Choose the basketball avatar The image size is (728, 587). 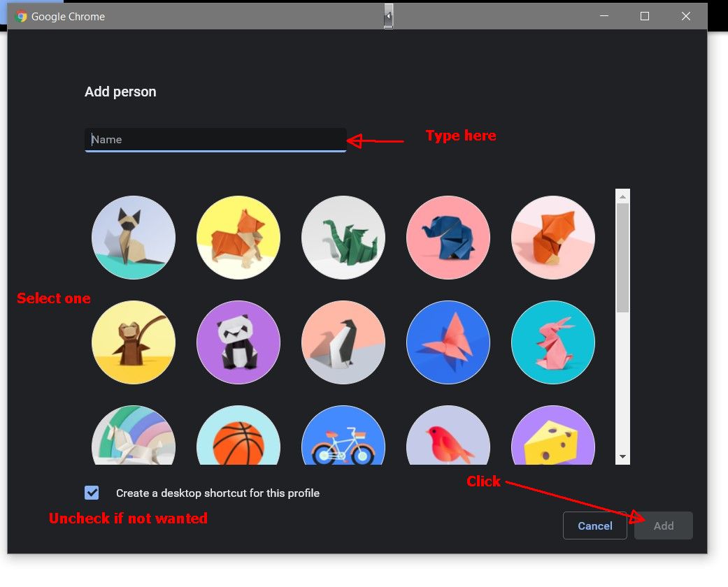[238, 435]
